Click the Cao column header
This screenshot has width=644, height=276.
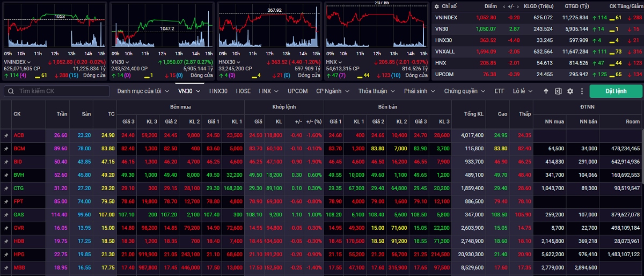pos(502,114)
